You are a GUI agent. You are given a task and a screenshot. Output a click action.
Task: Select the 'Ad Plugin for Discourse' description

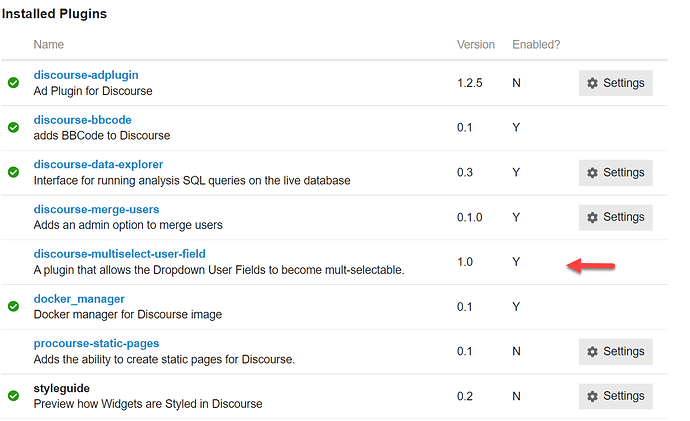(x=93, y=91)
